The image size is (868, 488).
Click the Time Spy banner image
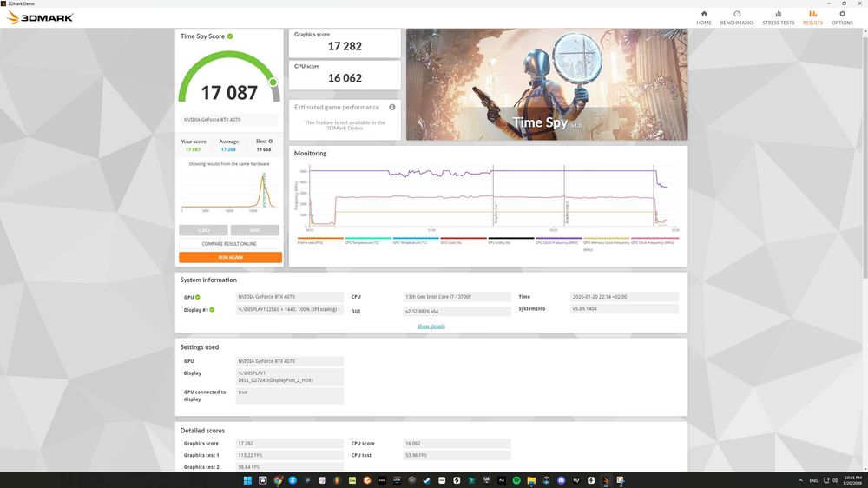click(x=547, y=84)
